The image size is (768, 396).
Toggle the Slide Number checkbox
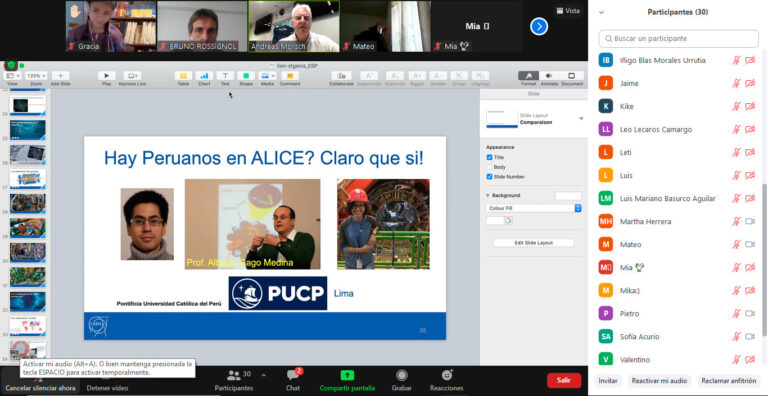coord(489,176)
